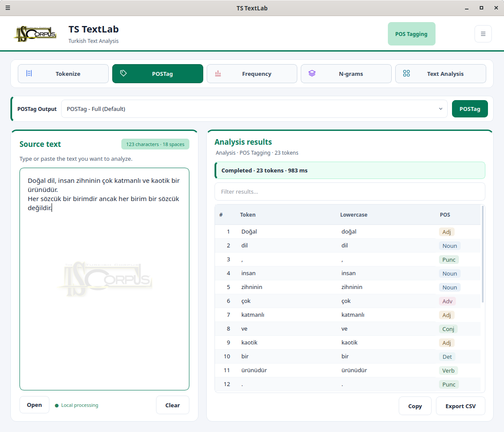Switch to the Tokenize tab

(x=63, y=74)
